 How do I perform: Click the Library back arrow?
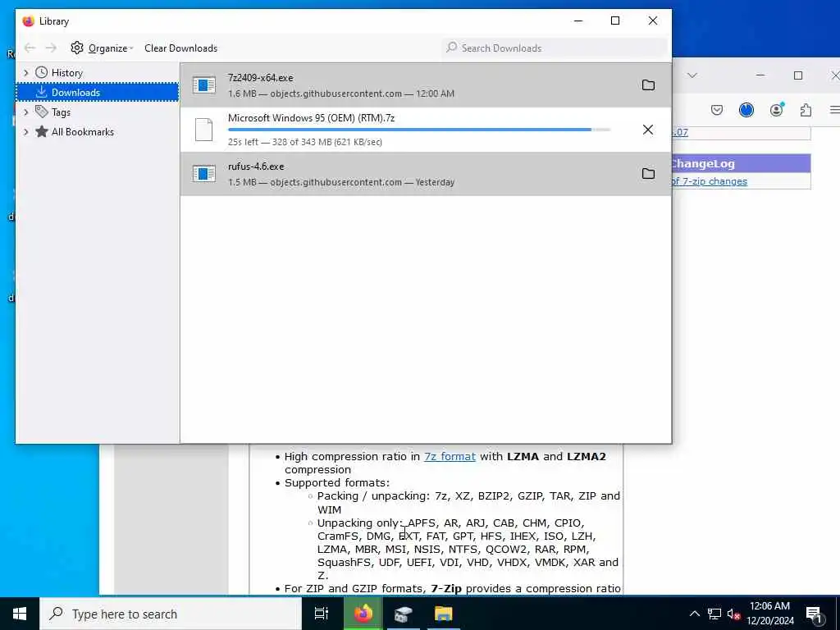(30, 48)
